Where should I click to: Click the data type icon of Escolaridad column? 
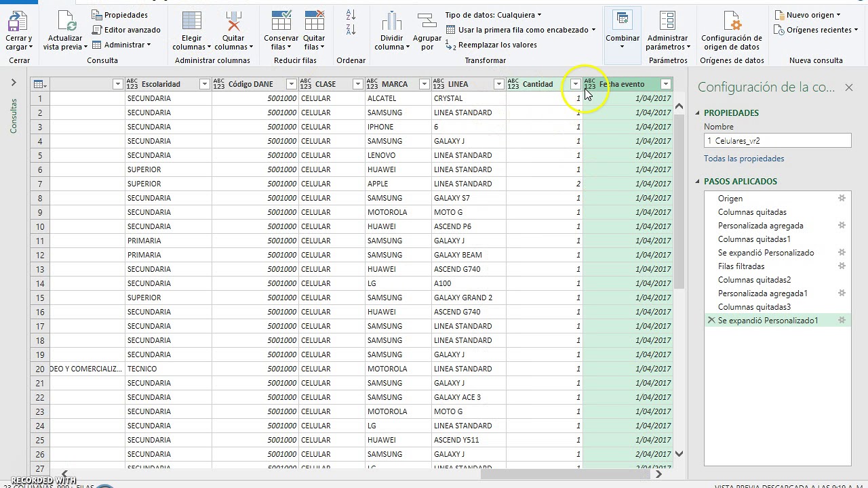pos(132,84)
